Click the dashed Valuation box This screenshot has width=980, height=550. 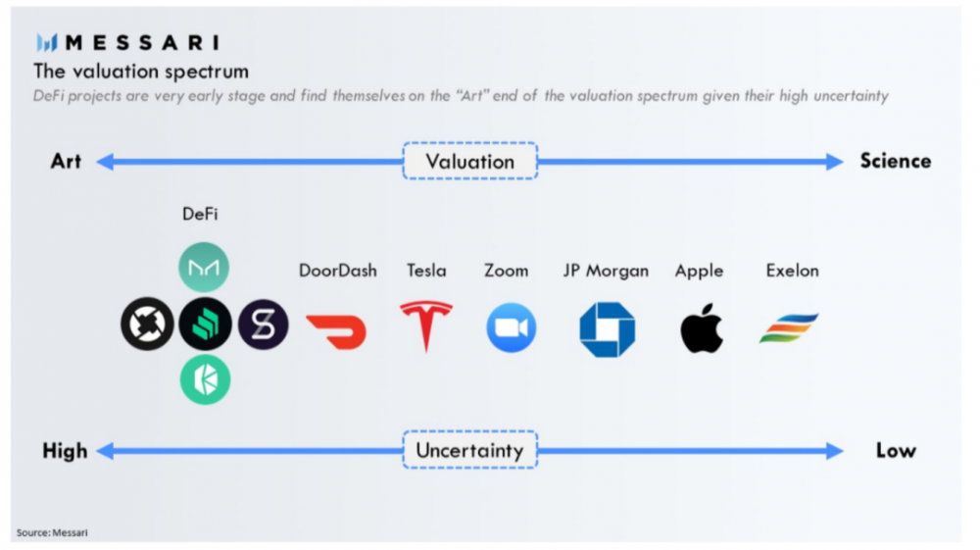point(470,161)
